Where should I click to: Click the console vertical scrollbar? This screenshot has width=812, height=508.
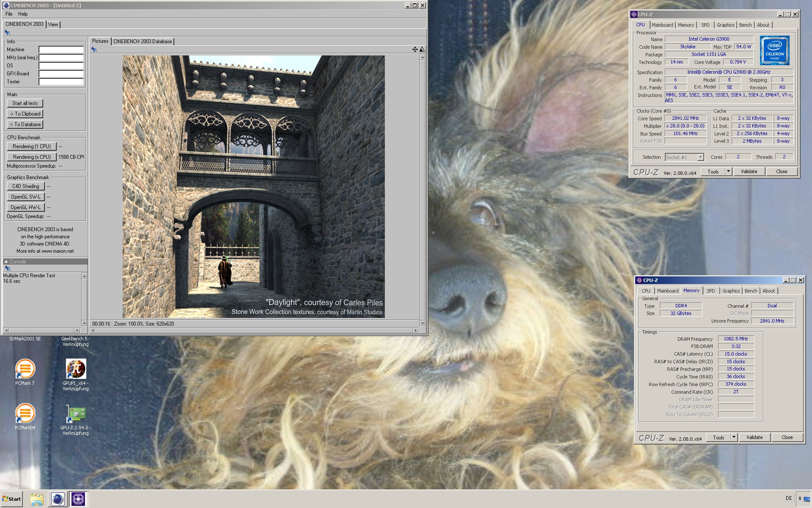click(x=84, y=300)
